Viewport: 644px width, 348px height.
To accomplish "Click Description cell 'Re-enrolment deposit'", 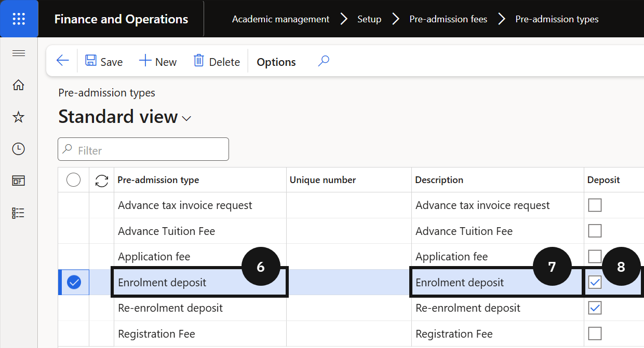I will (498, 308).
